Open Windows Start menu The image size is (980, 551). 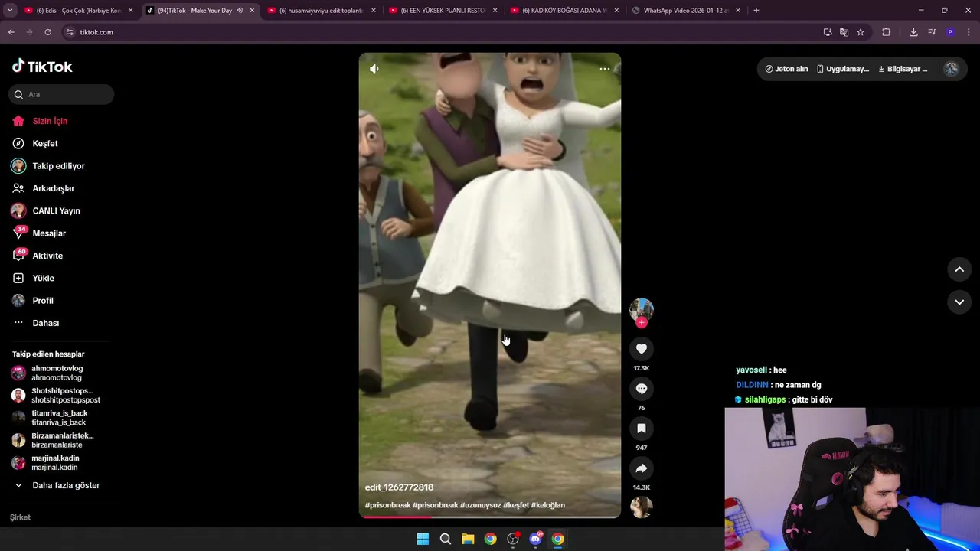(x=423, y=539)
